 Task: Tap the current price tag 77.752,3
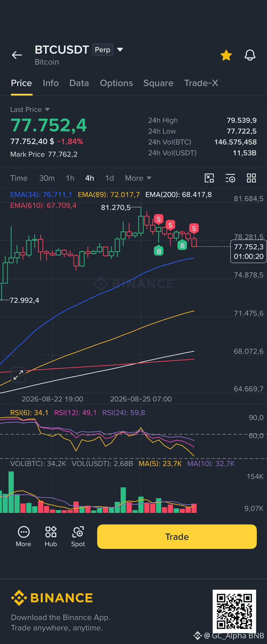point(248,251)
